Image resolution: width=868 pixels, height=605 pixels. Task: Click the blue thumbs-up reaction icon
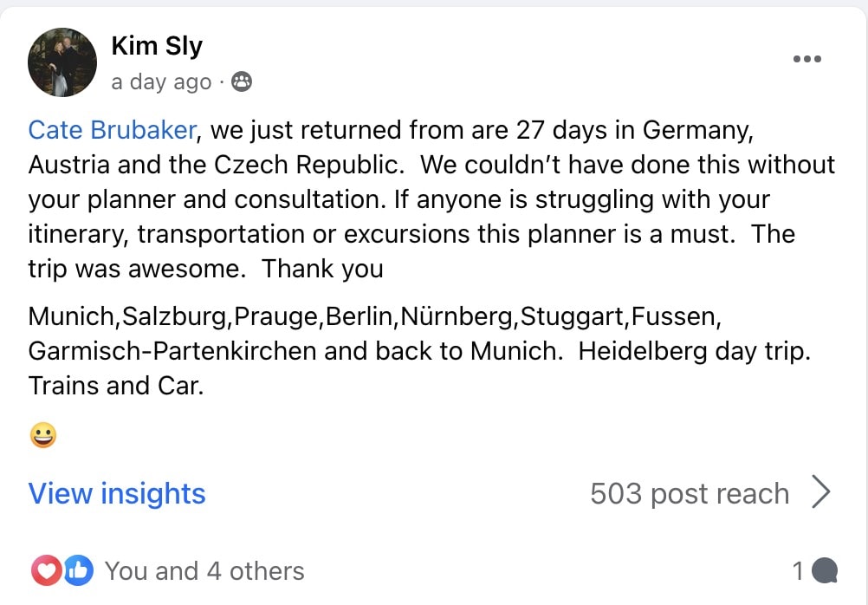click(77, 570)
